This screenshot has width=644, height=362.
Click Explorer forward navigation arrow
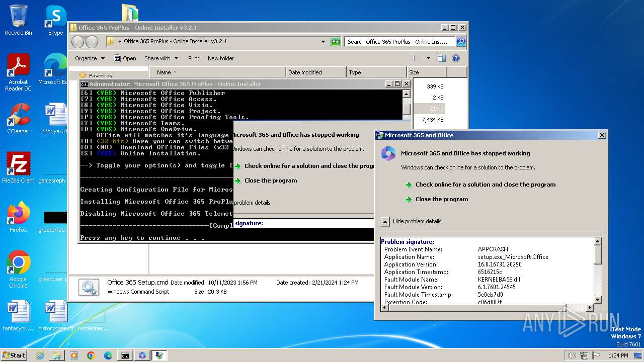[x=92, y=42]
